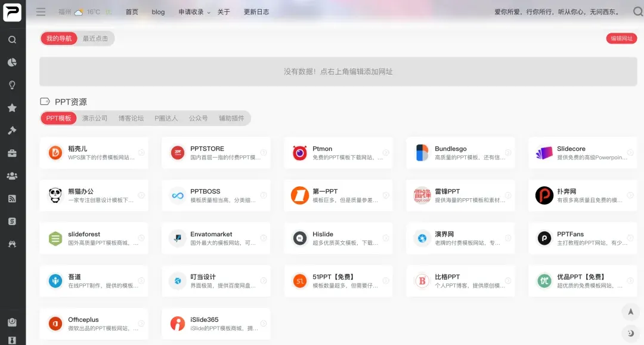Image resolution: width=644 pixels, height=345 pixels.
Task: Open the people group icon in the sidebar
Action: click(13, 176)
